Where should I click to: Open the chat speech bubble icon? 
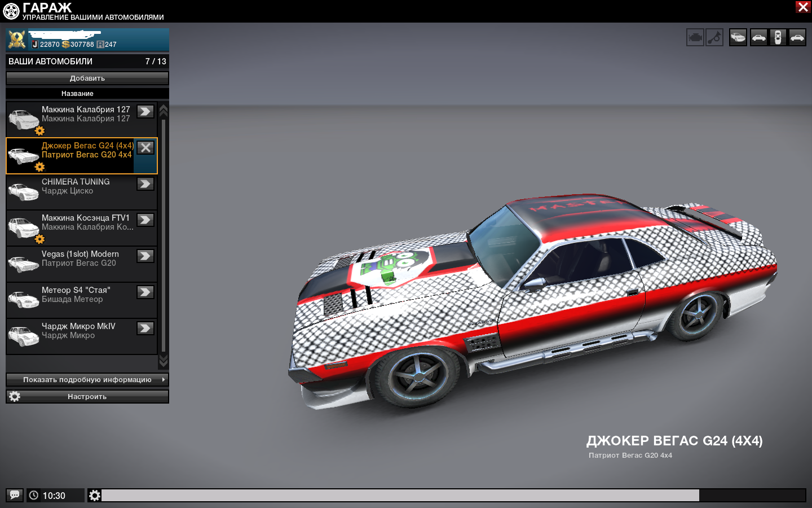click(x=15, y=495)
